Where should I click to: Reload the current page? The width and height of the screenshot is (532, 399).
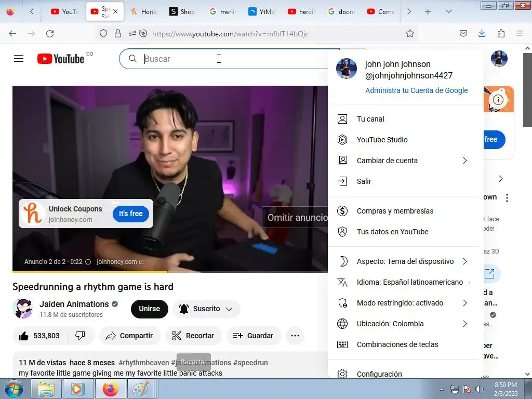tap(50, 33)
